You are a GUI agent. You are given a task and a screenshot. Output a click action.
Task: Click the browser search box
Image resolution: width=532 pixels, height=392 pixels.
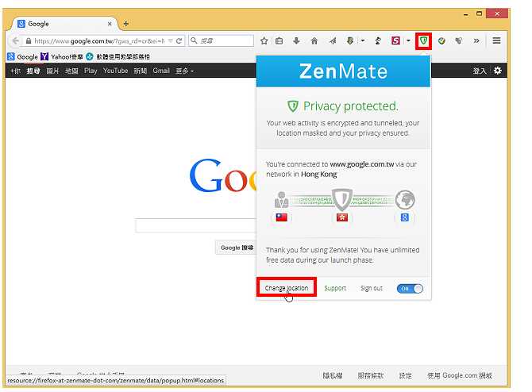point(221,41)
